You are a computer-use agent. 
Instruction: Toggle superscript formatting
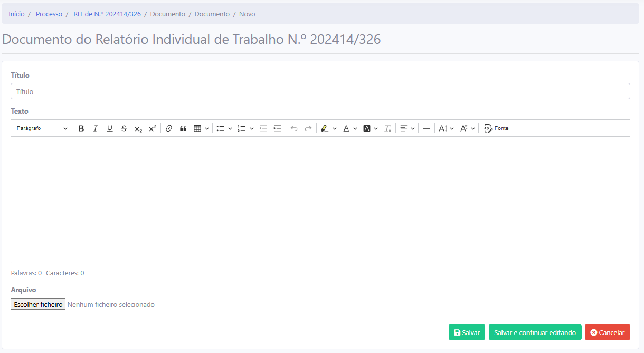pyautogui.click(x=153, y=128)
